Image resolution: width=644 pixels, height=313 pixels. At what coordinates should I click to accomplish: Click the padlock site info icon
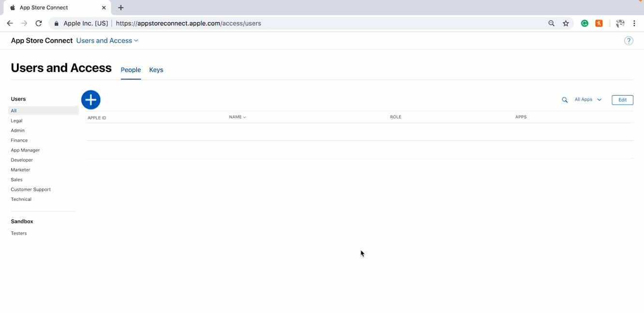(x=57, y=23)
